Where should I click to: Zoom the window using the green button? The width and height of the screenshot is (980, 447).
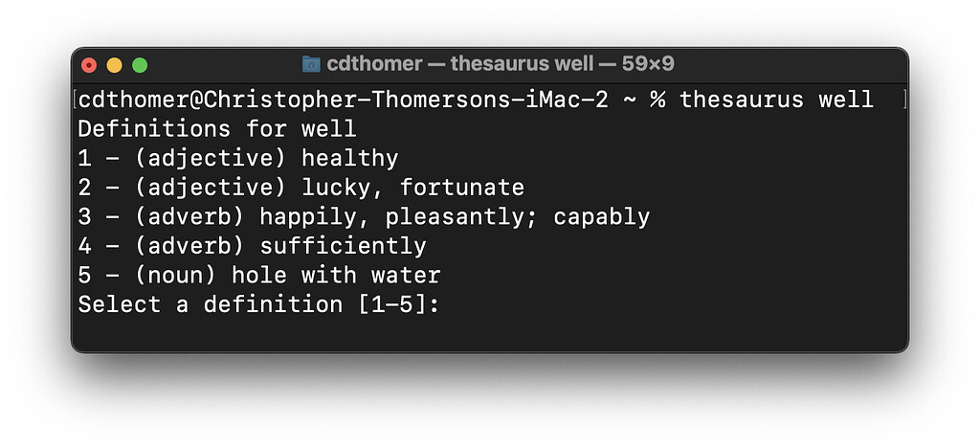coord(140,65)
